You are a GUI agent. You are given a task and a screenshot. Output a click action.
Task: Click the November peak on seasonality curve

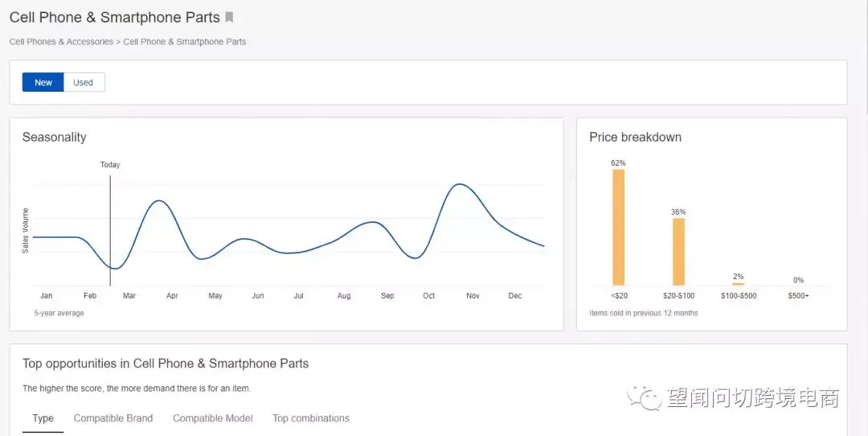pos(459,185)
